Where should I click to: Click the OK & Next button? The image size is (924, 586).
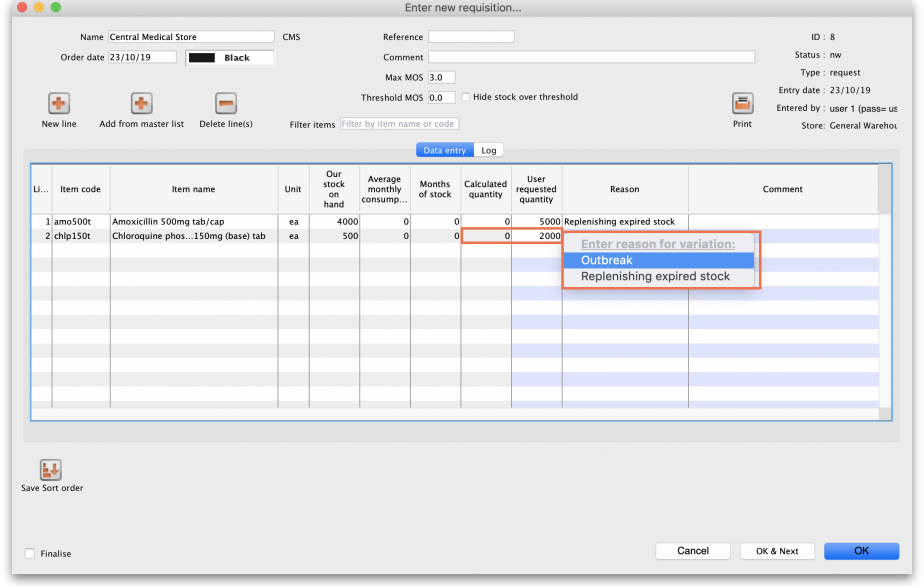point(776,551)
